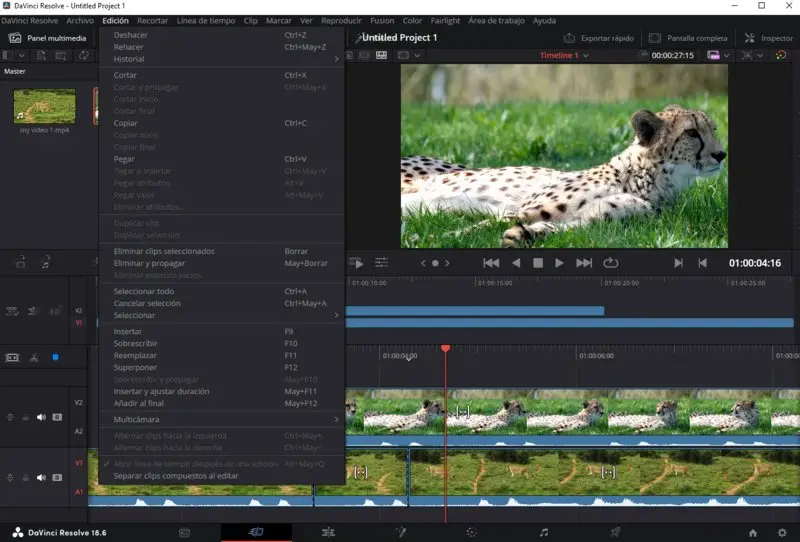This screenshot has width=800, height=542.
Task: Open the Recortar menu
Action: 153,20
